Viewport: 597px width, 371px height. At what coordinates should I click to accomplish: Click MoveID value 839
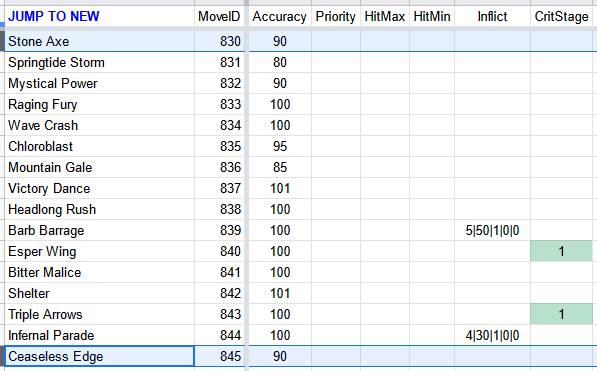[230, 230]
